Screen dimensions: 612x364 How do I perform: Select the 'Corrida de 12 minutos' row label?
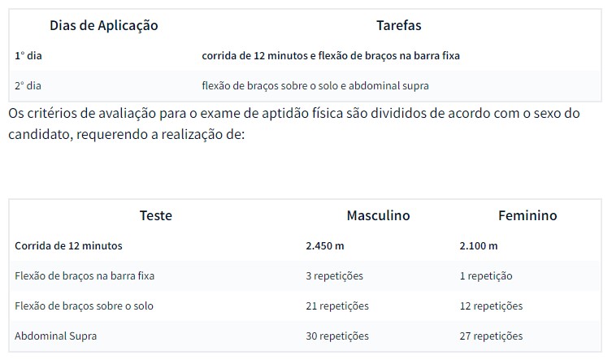[69, 245]
